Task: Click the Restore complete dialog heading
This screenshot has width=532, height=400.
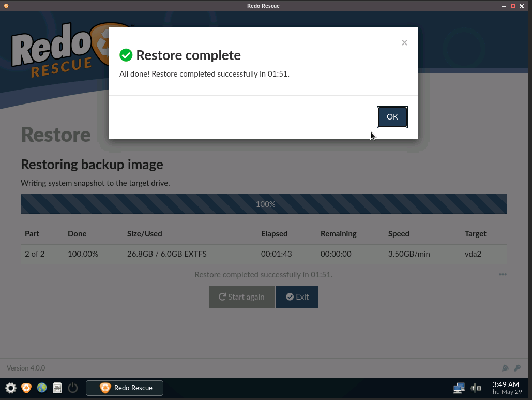Action: click(188, 55)
